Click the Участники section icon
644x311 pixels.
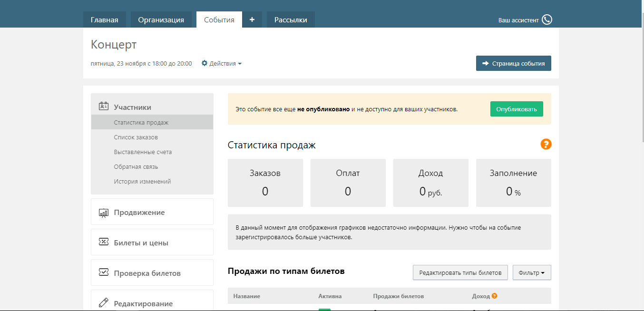click(104, 107)
